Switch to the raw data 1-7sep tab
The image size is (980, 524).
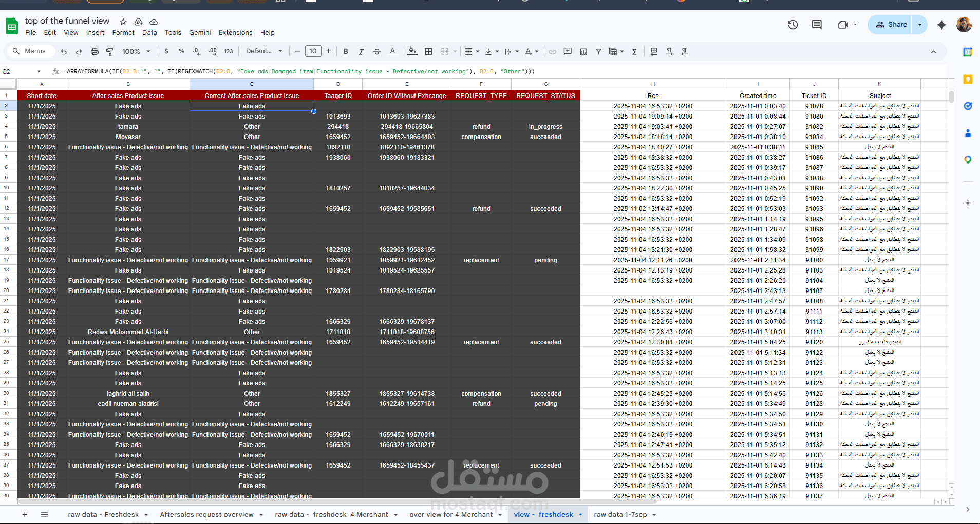(x=620, y=514)
